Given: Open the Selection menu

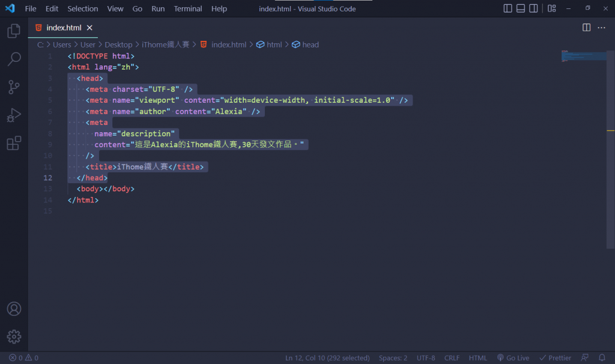Looking at the screenshot, I should point(83,8).
